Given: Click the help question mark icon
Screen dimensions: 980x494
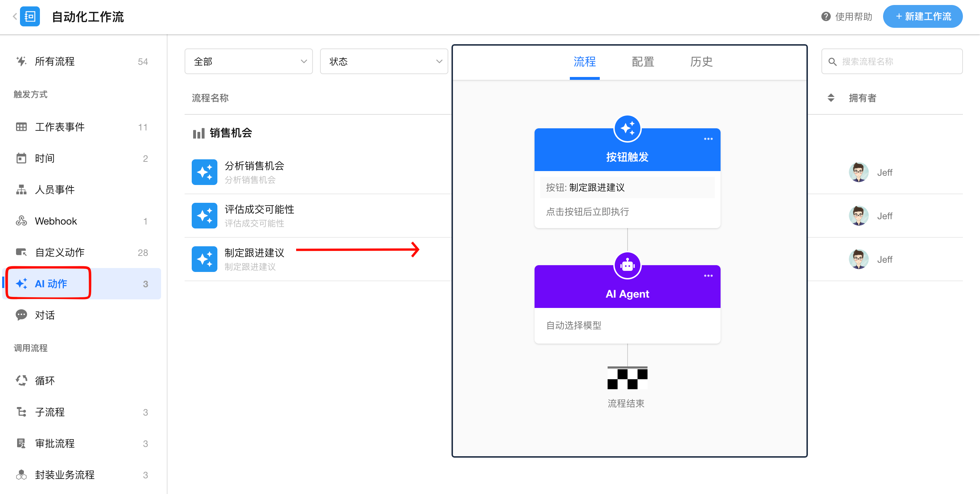Looking at the screenshot, I should [826, 16].
